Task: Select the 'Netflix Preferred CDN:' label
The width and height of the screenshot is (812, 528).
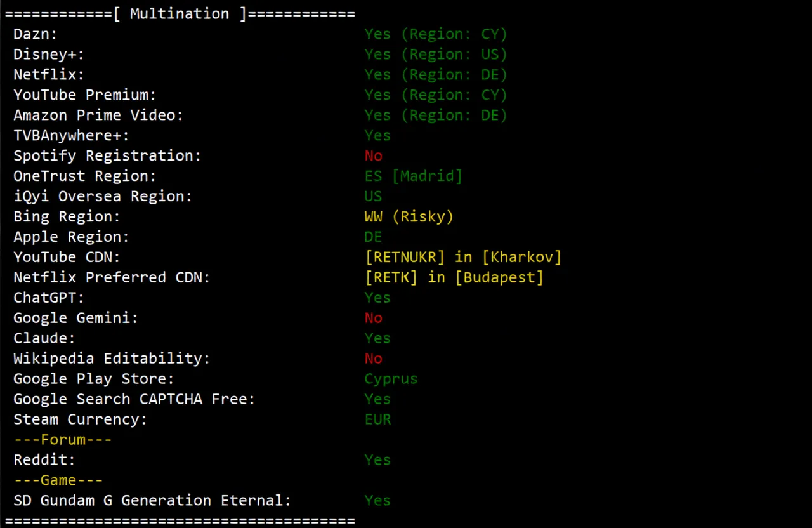Action: [x=112, y=278]
